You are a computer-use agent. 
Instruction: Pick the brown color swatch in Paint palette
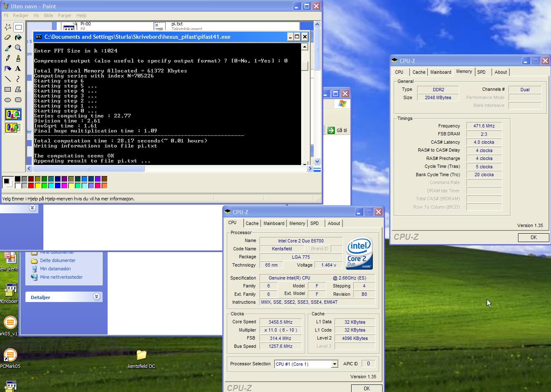coord(104,179)
